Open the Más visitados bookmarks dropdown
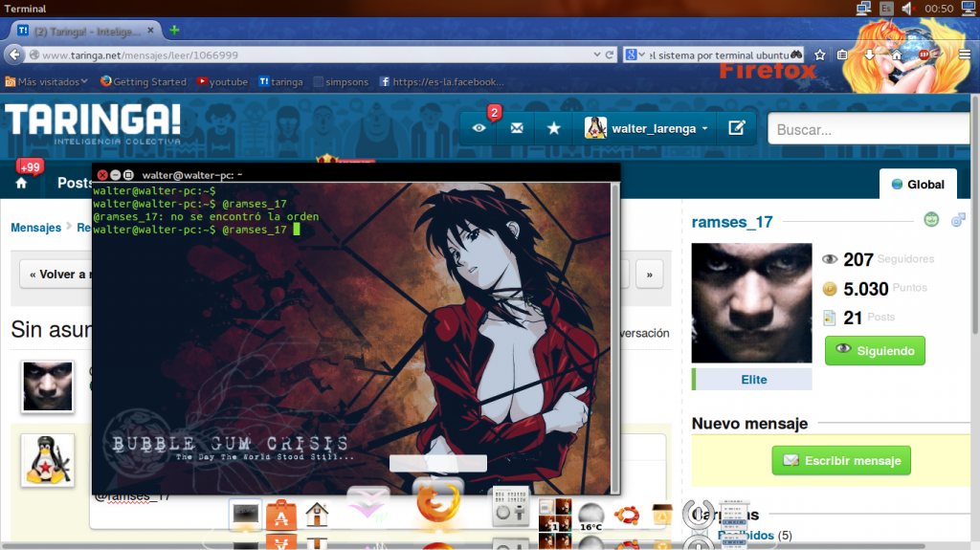This screenshot has height=550, width=980. click(47, 82)
